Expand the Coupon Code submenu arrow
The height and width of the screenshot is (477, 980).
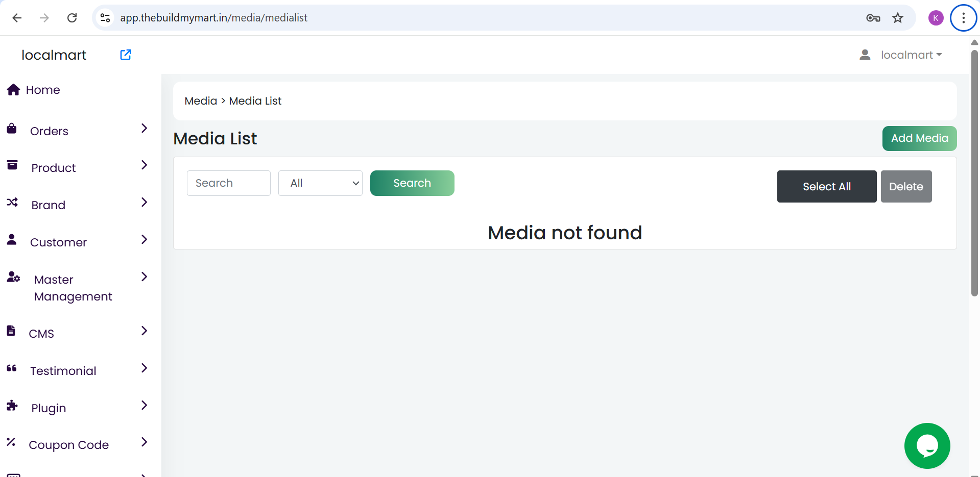click(144, 442)
